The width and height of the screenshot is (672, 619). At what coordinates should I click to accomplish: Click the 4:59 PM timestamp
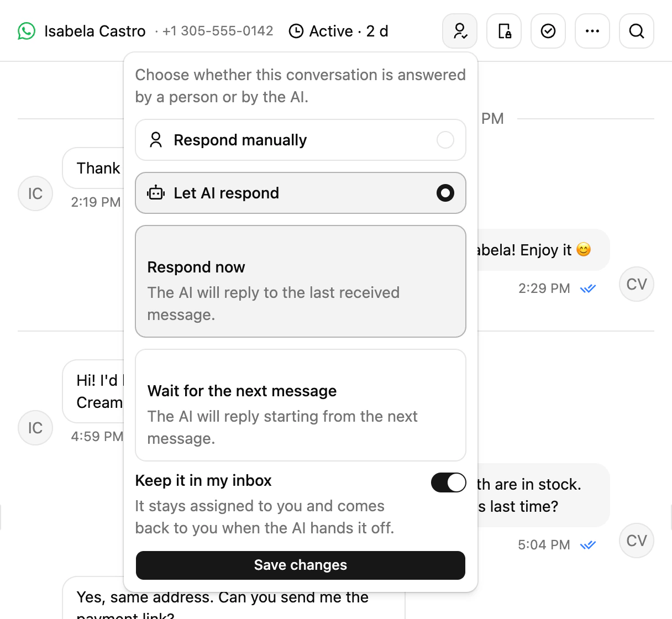click(97, 437)
